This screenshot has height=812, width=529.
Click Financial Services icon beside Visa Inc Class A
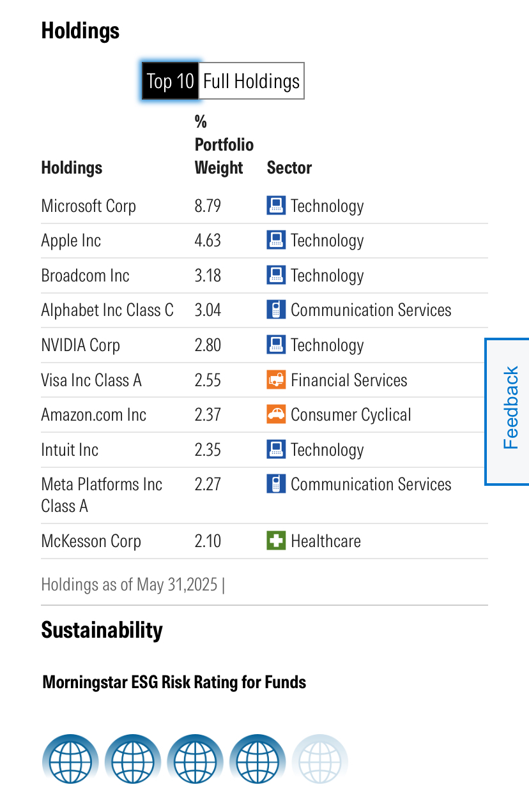click(276, 380)
